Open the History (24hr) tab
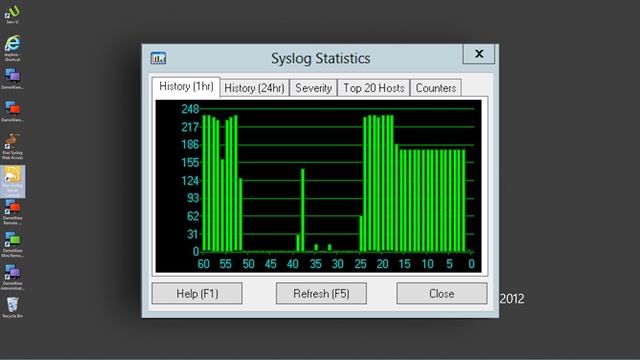640x360 pixels. coord(254,88)
